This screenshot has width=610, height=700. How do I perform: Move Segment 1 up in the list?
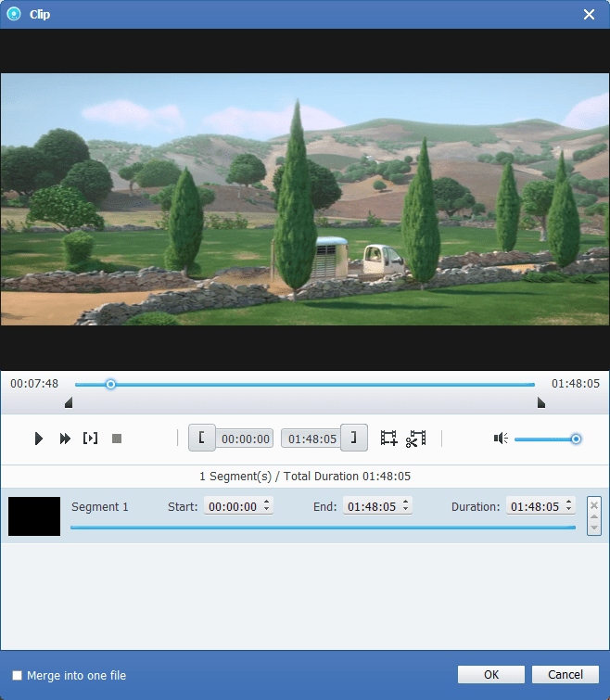click(594, 516)
